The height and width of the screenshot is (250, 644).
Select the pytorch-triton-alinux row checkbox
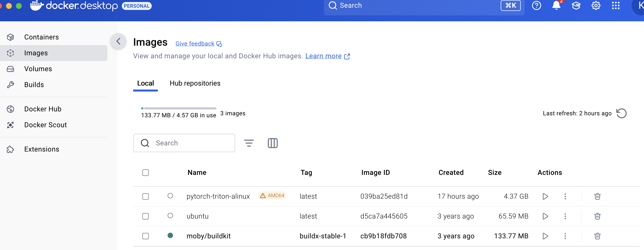[146, 196]
